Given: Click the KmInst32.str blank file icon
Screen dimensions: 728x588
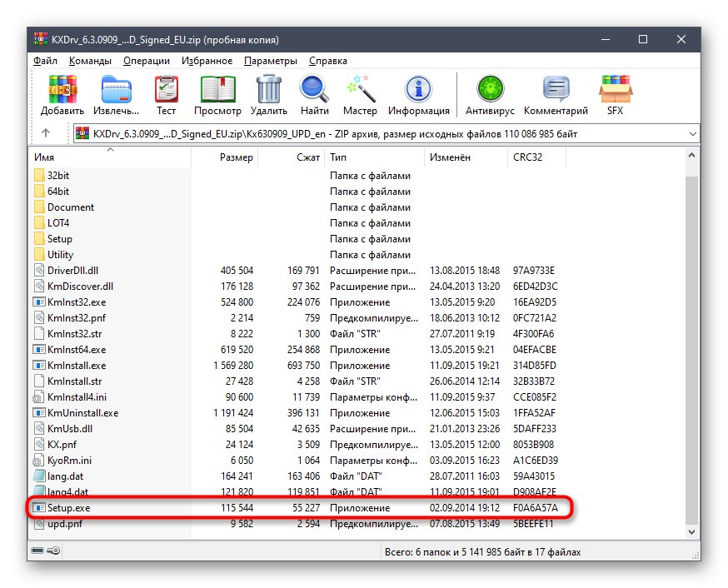Looking at the screenshot, I should click(x=39, y=334).
